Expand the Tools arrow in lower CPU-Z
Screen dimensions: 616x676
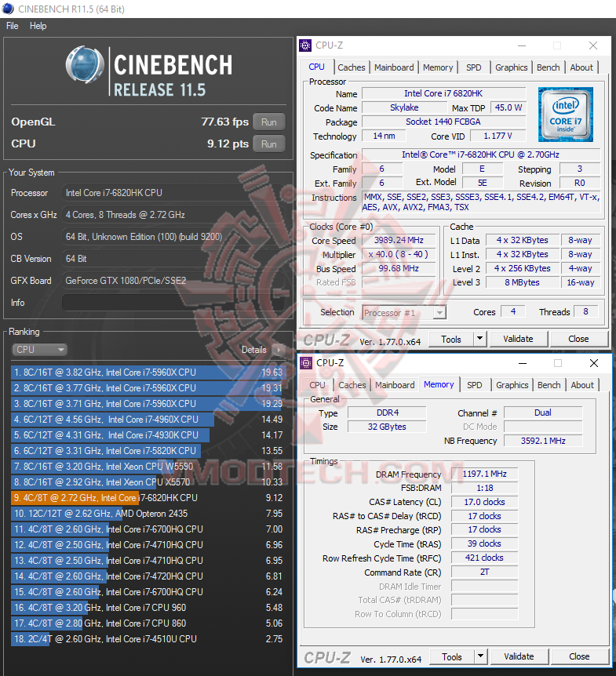[480, 656]
